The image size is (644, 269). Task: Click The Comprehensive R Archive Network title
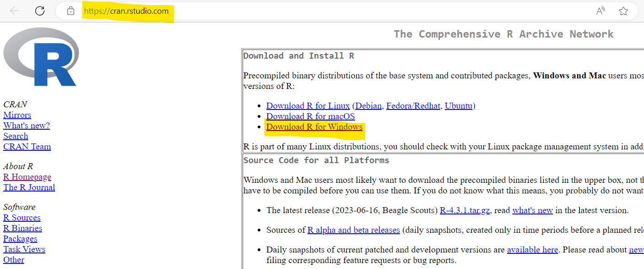pos(503,34)
